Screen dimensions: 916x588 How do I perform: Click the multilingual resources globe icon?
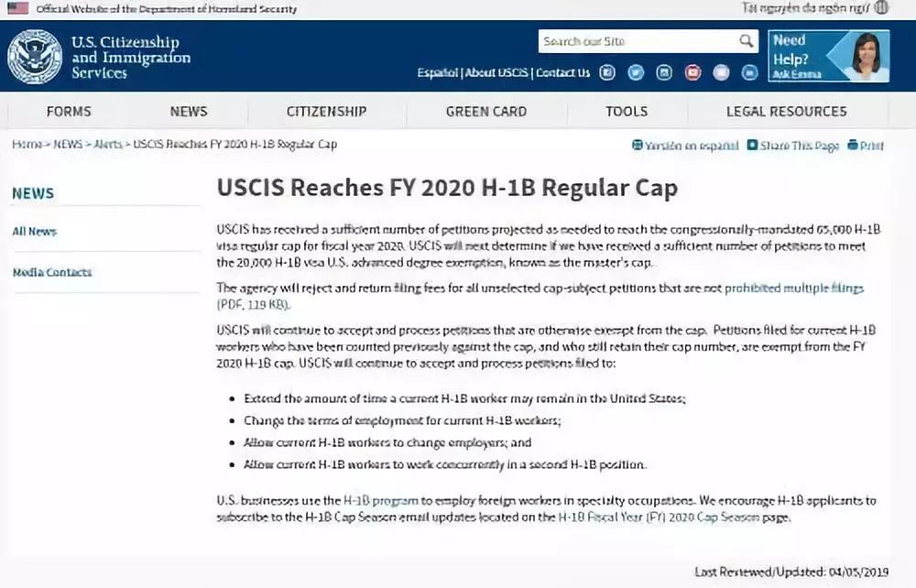pyautogui.click(x=882, y=7)
